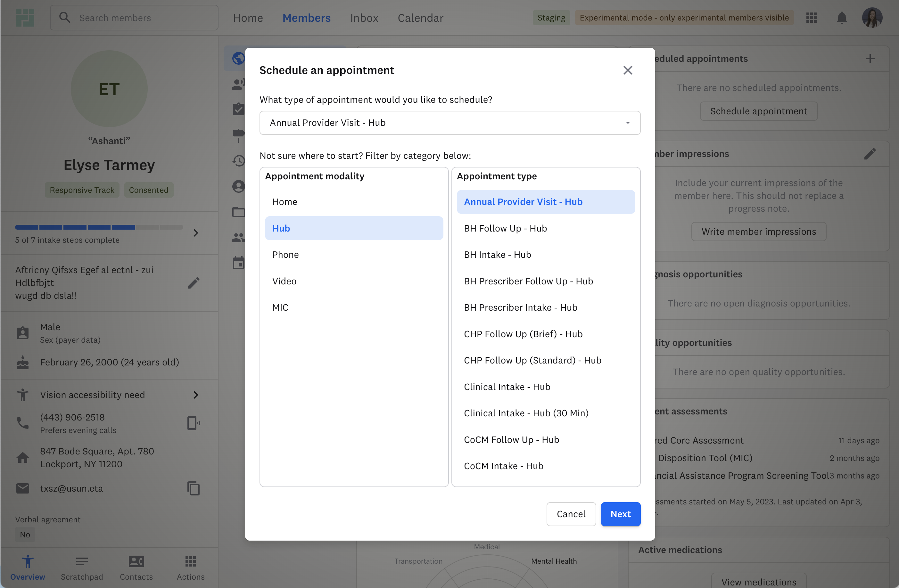
Task: Click the speaking person icon in sidebar
Action: (238, 84)
